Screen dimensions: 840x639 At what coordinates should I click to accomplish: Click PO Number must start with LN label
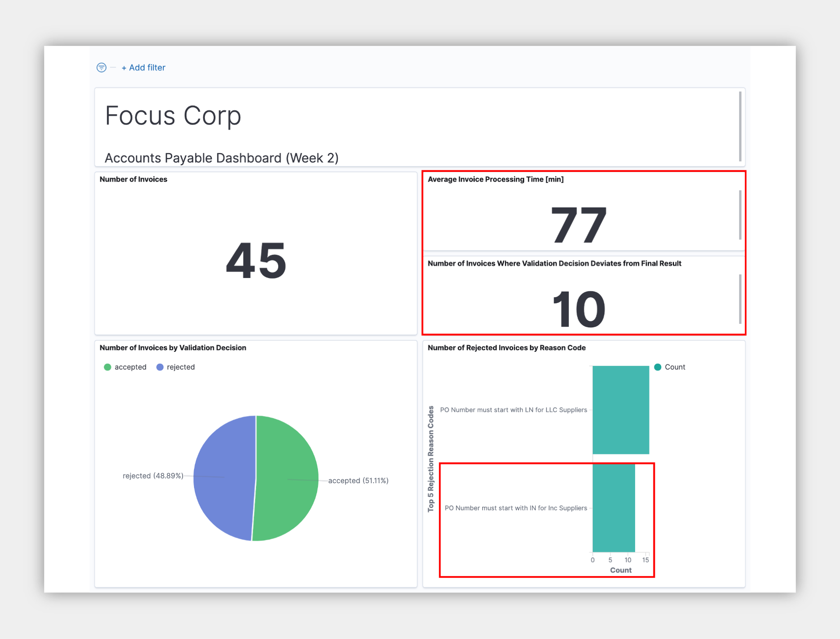513,410
